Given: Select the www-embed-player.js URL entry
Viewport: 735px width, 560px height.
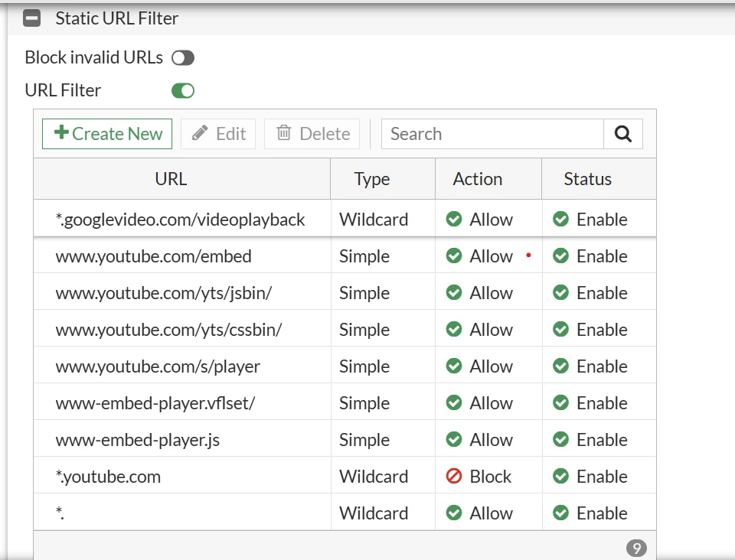Looking at the screenshot, I should (137, 440).
